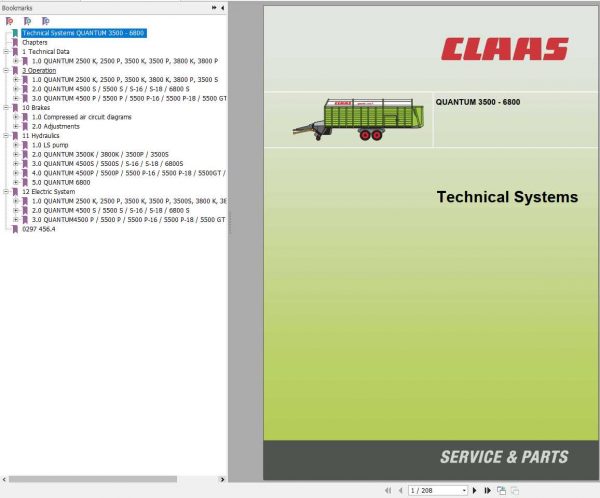Click the previous view icon beside page navigation
Screen dimensions: 600x498
pos(501,490)
